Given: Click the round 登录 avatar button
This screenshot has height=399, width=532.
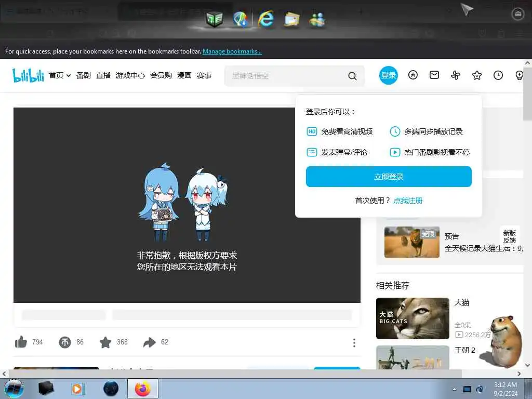Looking at the screenshot, I should pyautogui.click(x=389, y=75).
